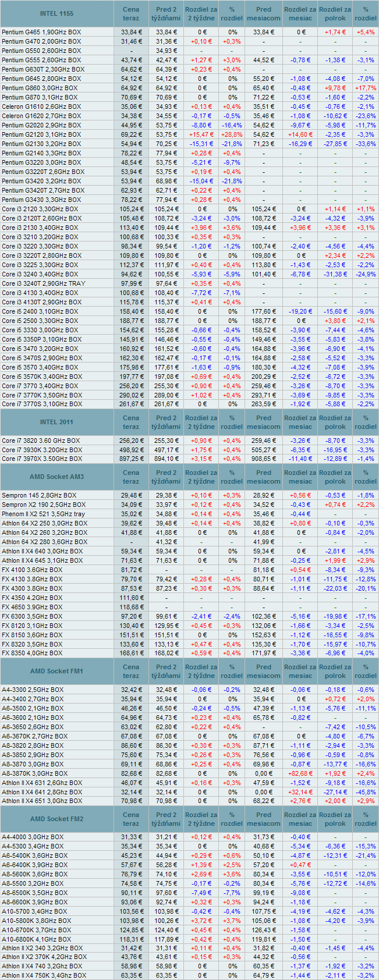The image size is (379, 980).
Task: Select the Celeron G1610 2,6GHz BOX row name
Action: pyautogui.click(x=41, y=106)
